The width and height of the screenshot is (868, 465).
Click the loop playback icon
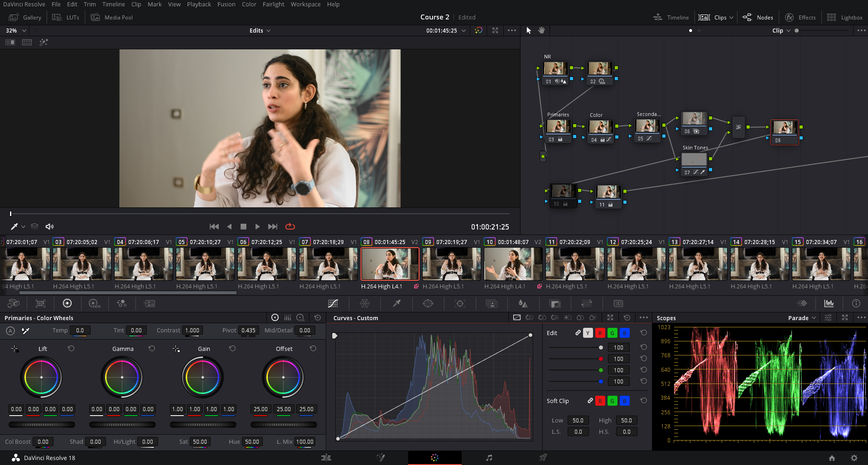coord(290,226)
